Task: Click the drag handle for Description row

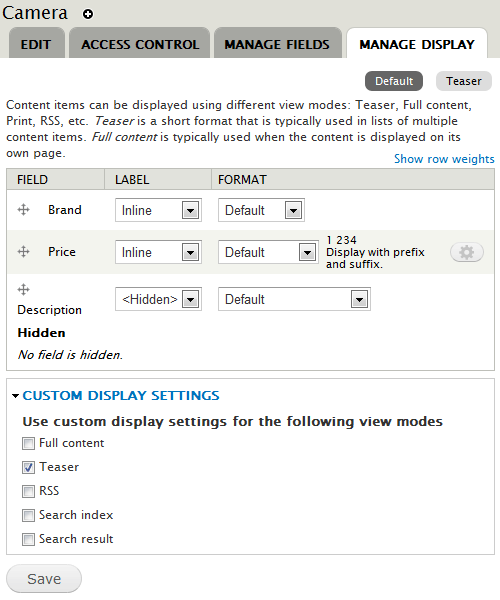Action: [x=23, y=290]
